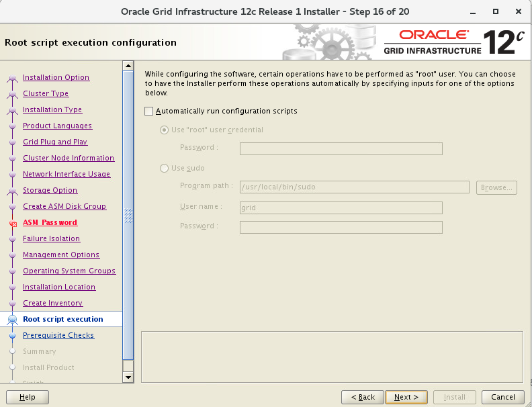
Task: Open the Storage Option step
Action: (x=50, y=190)
